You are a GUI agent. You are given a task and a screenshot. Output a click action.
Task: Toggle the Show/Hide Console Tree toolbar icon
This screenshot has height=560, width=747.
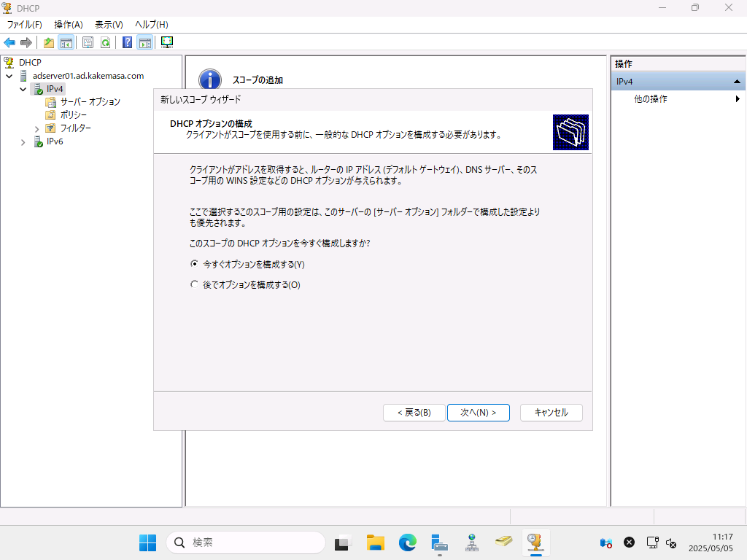point(66,42)
